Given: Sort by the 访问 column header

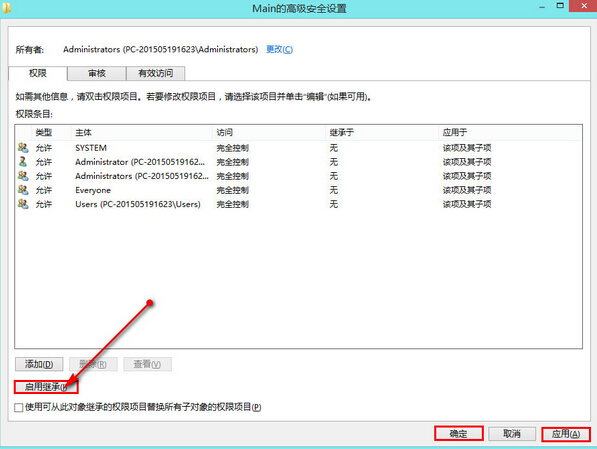Looking at the screenshot, I should click(269, 133).
